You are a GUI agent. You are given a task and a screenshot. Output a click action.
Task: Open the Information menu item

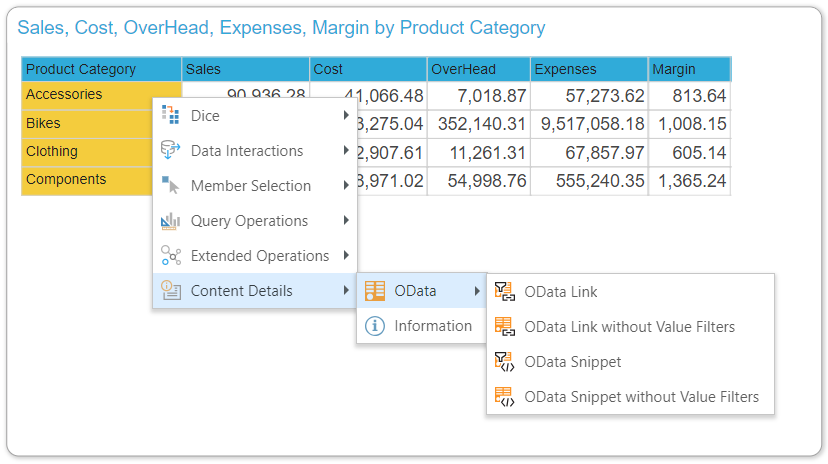point(432,326)
